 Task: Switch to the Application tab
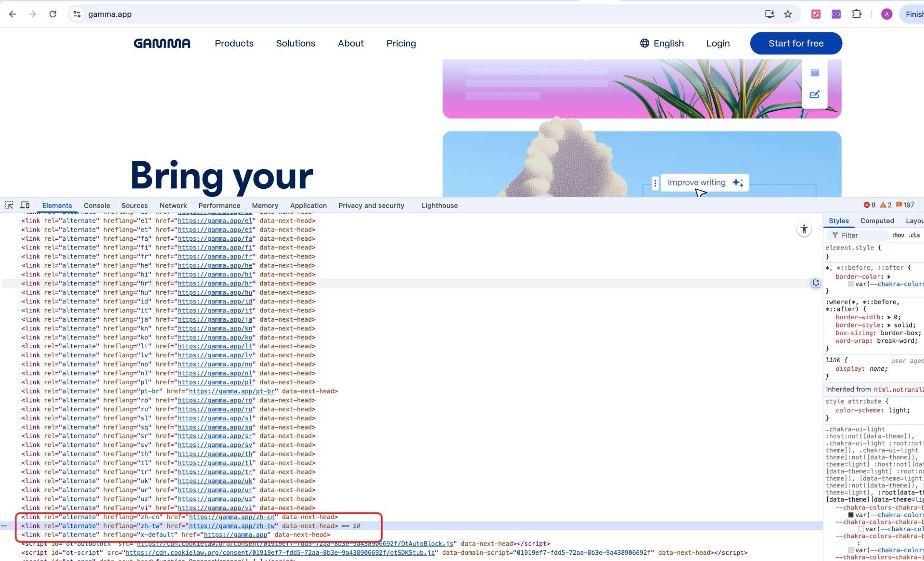tap(308, 206)
